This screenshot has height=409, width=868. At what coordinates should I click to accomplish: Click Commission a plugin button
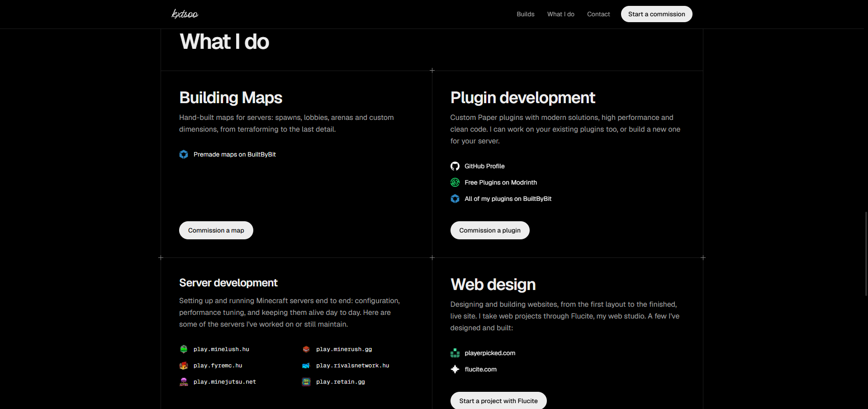click(490, 230)
